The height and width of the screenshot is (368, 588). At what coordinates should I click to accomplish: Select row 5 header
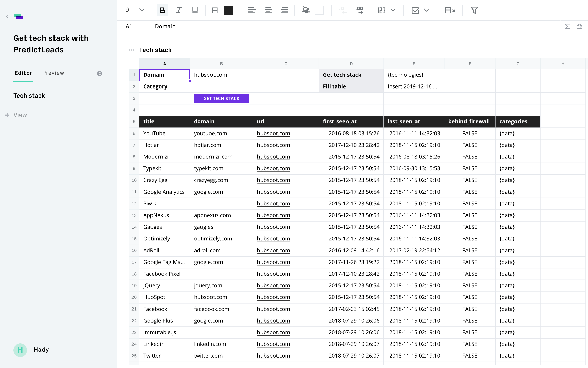click(134, 122)
